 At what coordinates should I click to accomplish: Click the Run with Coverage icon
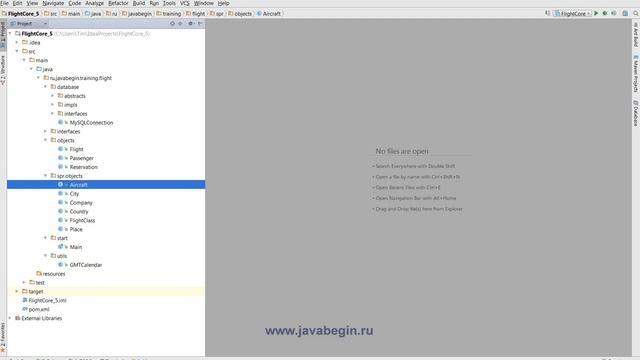click(613, 13)
